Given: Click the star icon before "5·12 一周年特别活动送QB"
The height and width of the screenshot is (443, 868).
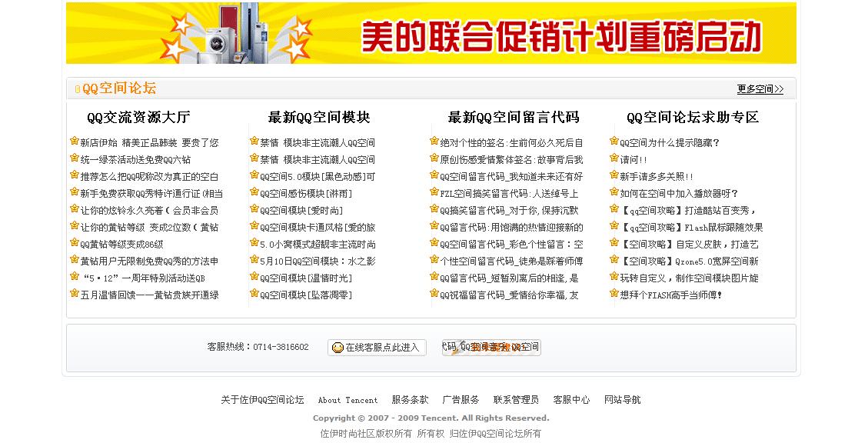Looking at the screenshot, I should coord(74,276).
